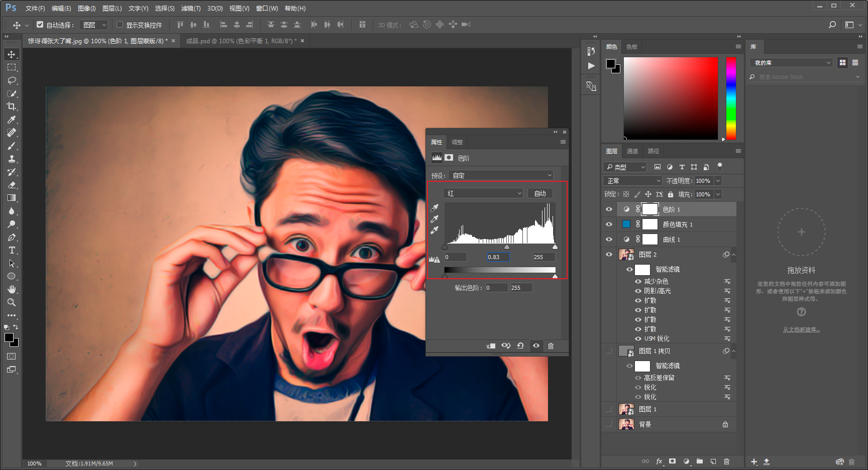Click black point eyedropper in Levels
868x470 pixels.
(x=435, y=208)
